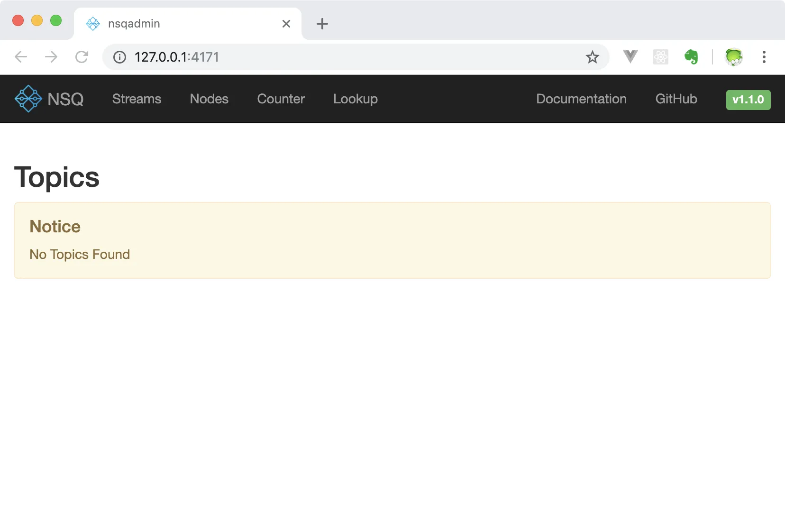Bookmark this page with star icon
Image resolution: width=785 pixels, height=532 pixels.
[x=592, y=57]
